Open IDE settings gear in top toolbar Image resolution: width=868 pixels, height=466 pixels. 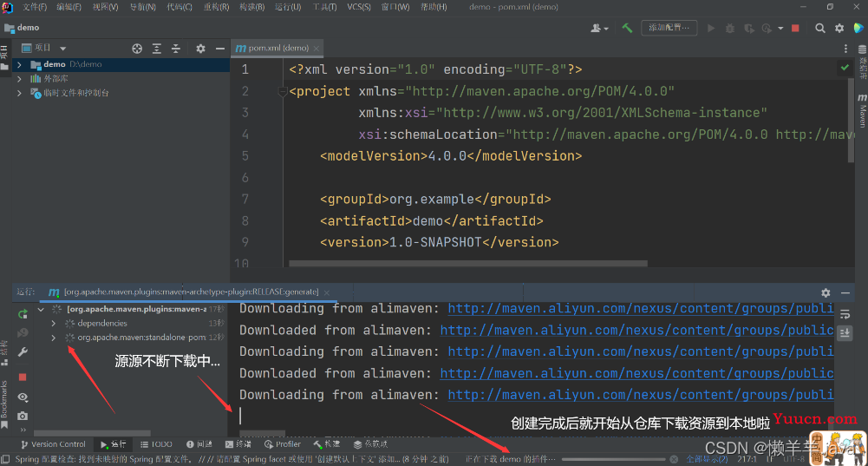[839, 28]
